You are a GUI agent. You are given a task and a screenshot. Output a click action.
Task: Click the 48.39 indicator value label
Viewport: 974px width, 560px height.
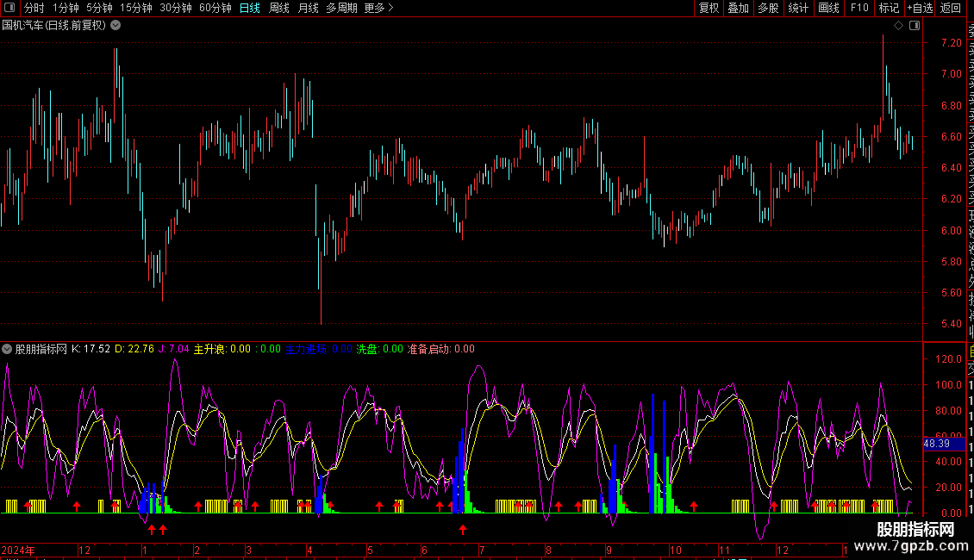[936, 444]
